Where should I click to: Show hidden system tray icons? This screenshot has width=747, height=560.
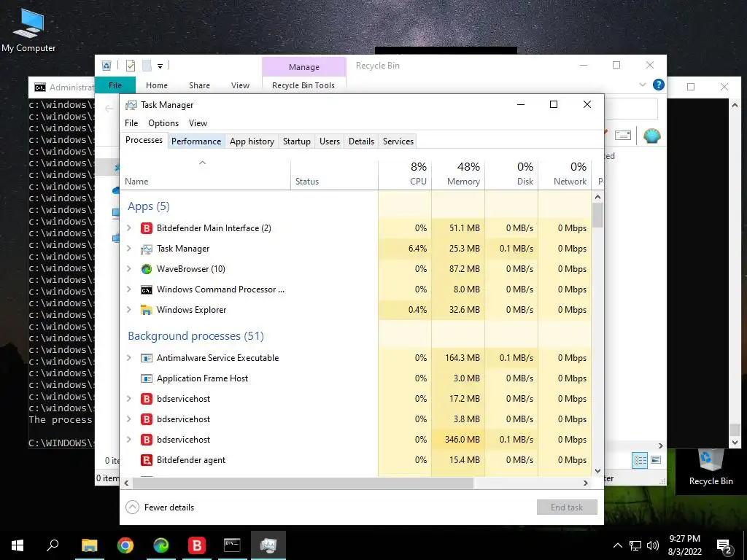coord(617,545)
